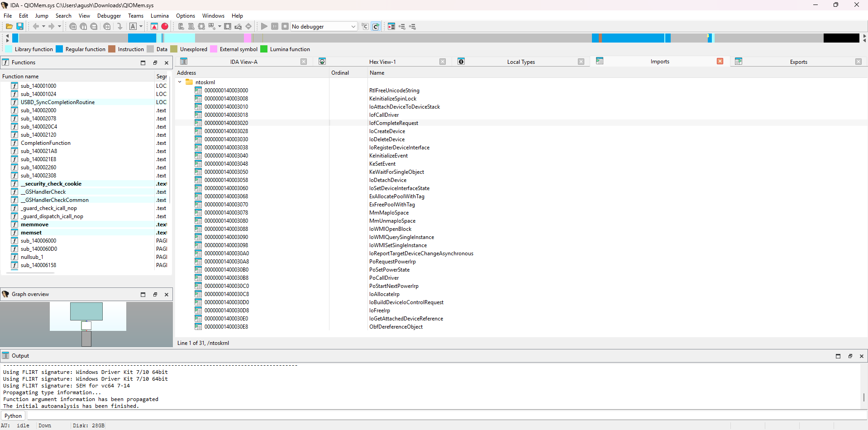Select the CompletionFunction entry

[45, 143]
